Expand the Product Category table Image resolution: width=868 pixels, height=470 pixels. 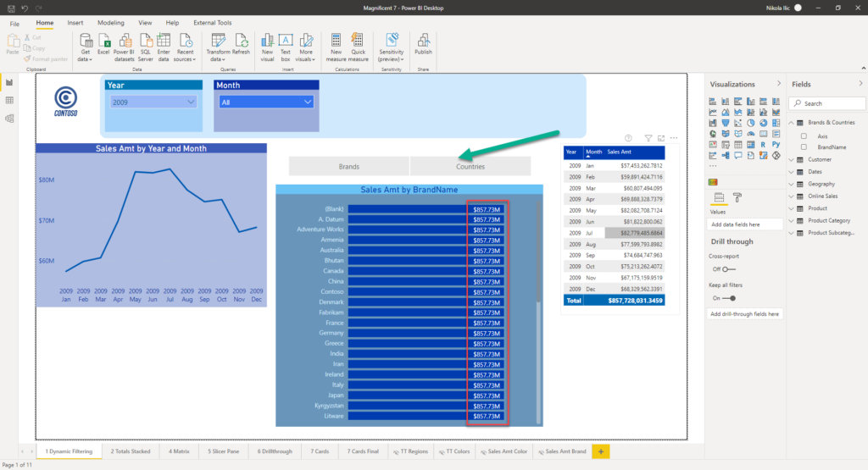pyautogui.click(x=792, y=221)
